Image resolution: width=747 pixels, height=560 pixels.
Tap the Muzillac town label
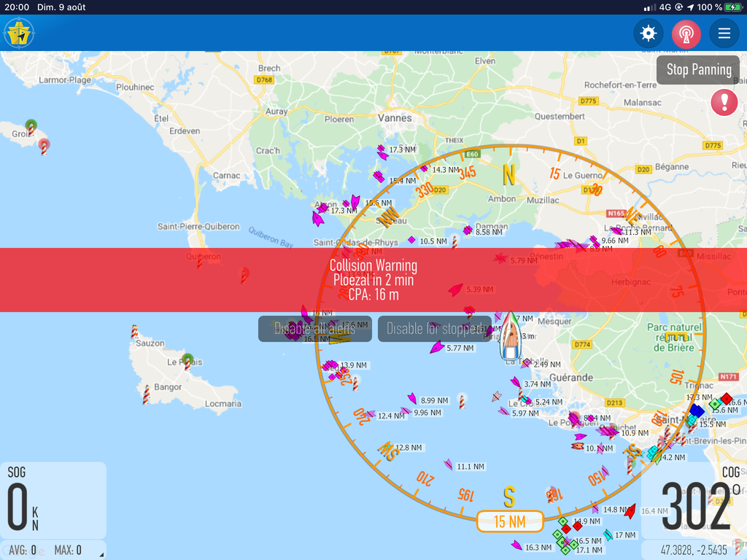click(x=543, y=200)
